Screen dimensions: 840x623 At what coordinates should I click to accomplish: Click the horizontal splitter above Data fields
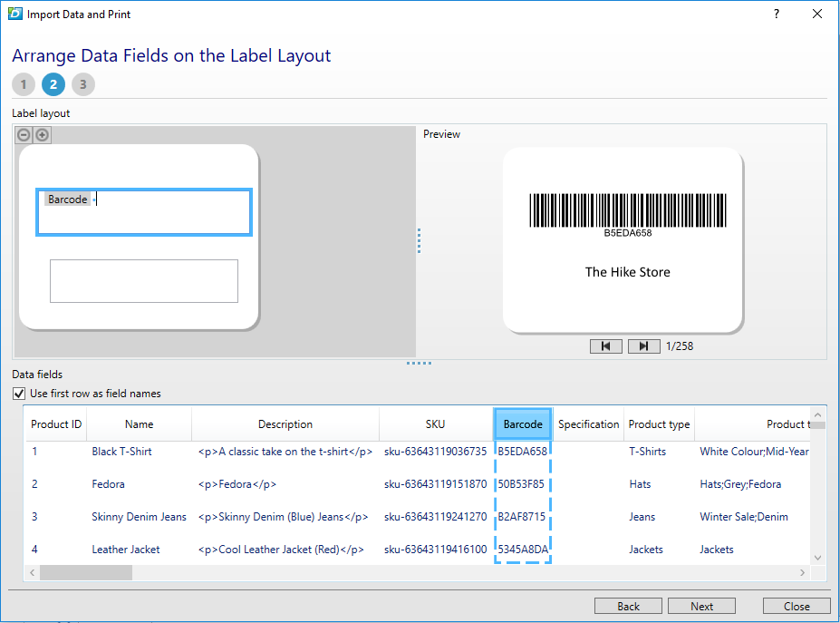[x=419, y=363]
